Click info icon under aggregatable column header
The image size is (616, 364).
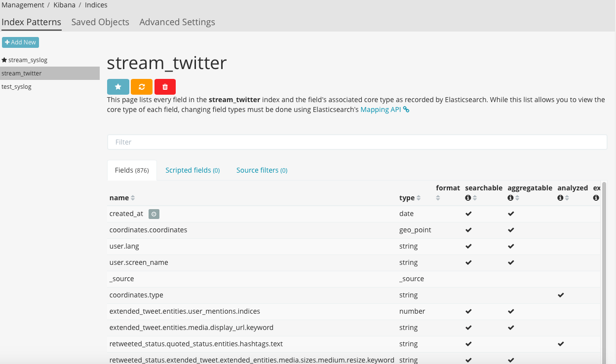point(510,198)
